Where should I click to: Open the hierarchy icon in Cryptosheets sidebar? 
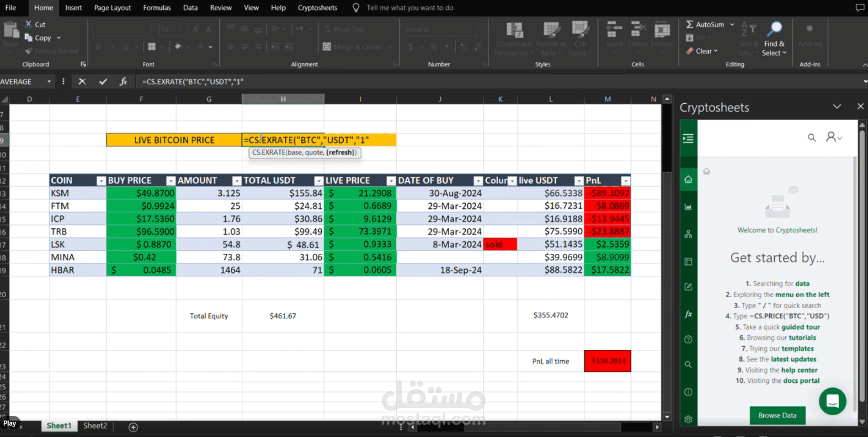click(x=688, y=234)
